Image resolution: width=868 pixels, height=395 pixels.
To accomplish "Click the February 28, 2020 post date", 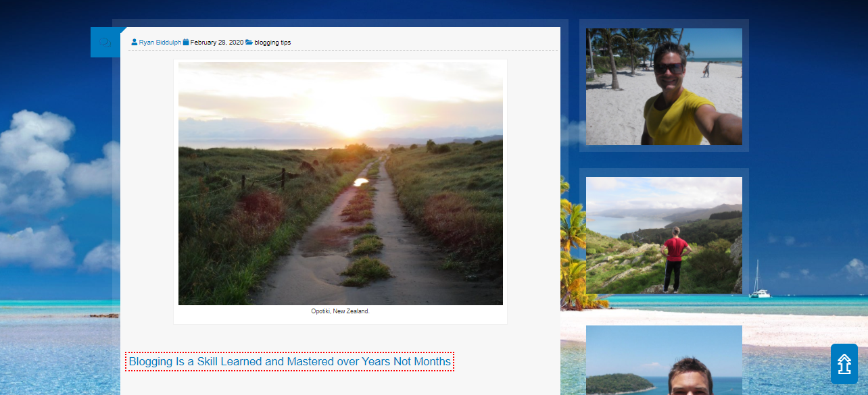I will pos(216,43).
